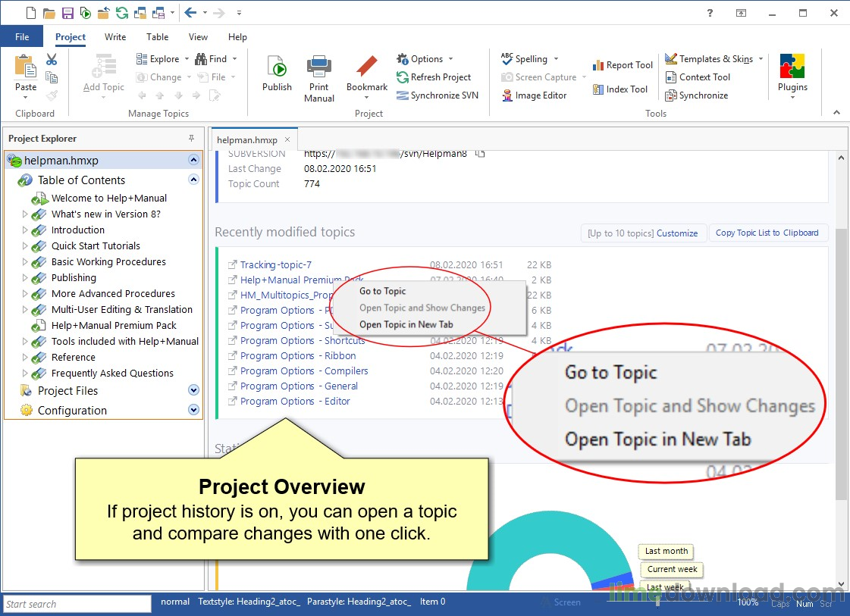Click the copy icon next to SVN URL
This screenshot has width=850, height=616.
click(480, 154)
